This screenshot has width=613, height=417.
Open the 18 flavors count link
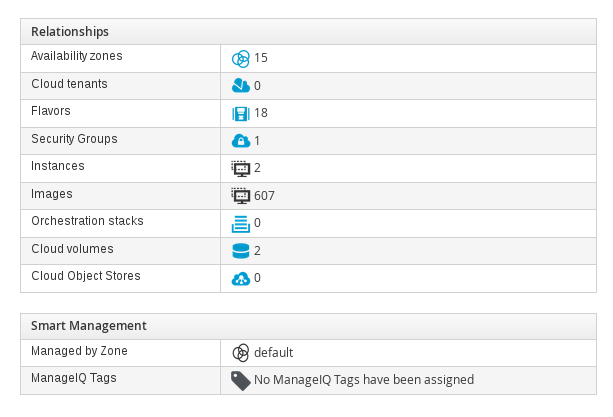(x=261, y=113)
